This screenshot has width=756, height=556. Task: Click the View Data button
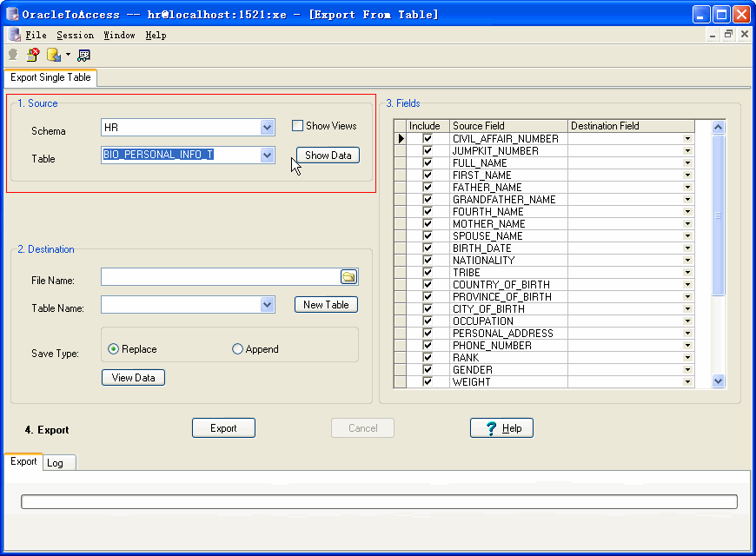click(133, 378)
